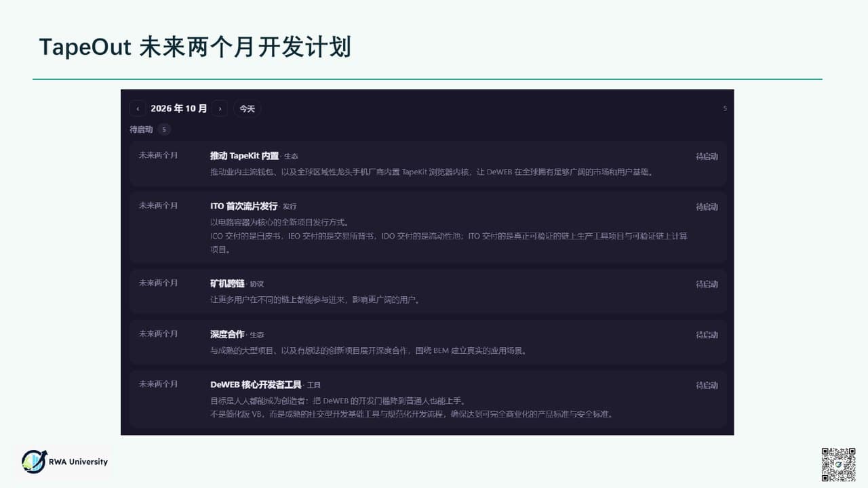Open the 矿机跨链 item title
Screen dimensions: 868x488
point(227,283)
